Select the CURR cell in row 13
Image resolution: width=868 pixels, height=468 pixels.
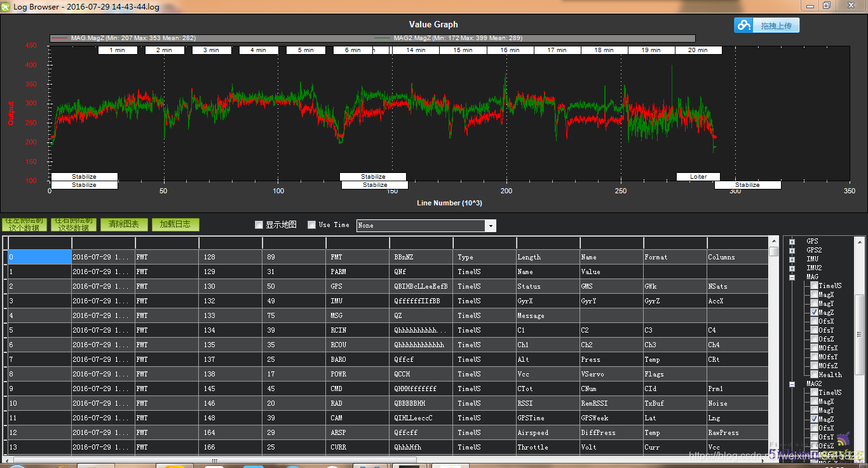357,447
